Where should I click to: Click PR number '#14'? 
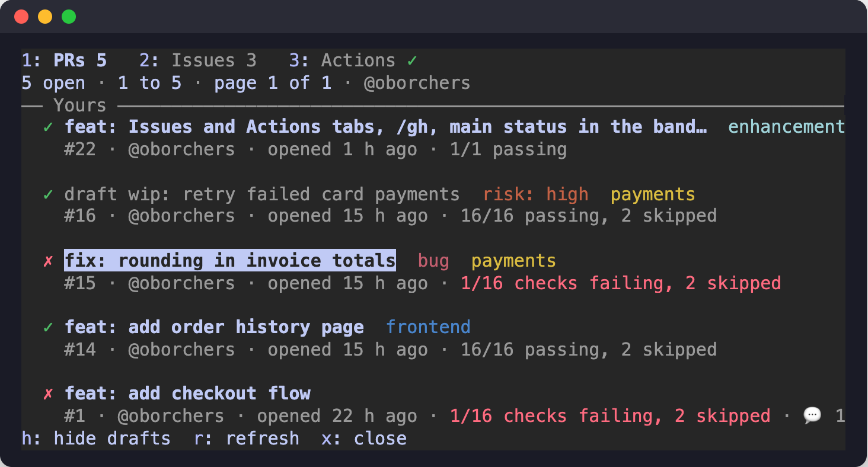80,350
